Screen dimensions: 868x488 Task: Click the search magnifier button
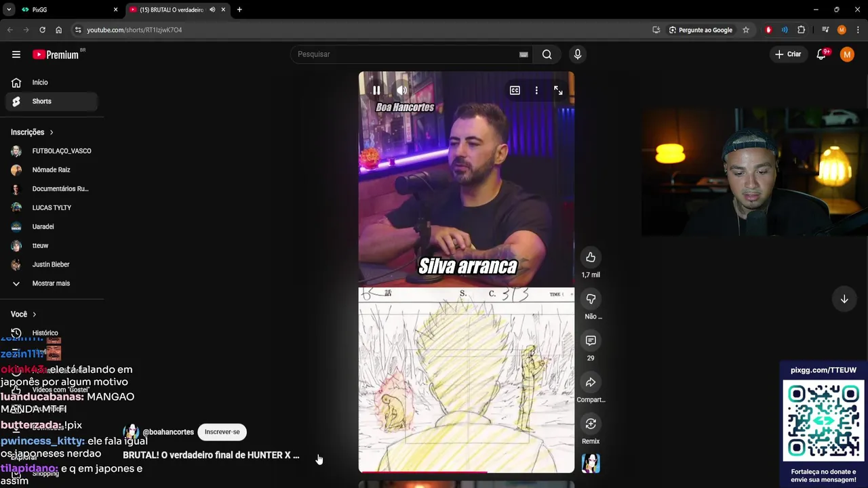click(x=547, y=54)
